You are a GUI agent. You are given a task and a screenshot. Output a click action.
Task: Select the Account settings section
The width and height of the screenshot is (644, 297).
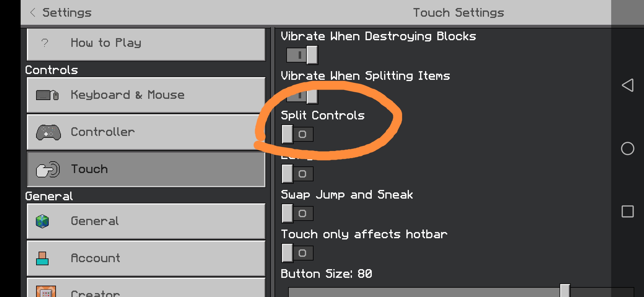[146, 258]
